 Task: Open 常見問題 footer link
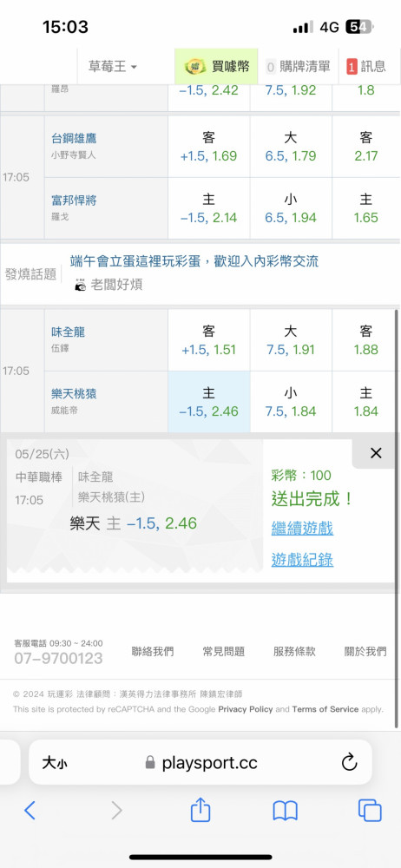click(x=224, y=652)
